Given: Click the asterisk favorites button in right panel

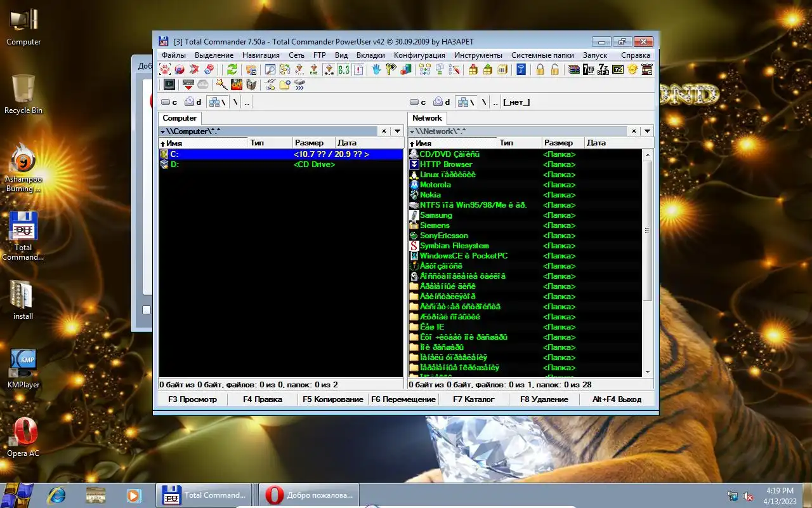Looking at the screenshot, I should 633,131.
